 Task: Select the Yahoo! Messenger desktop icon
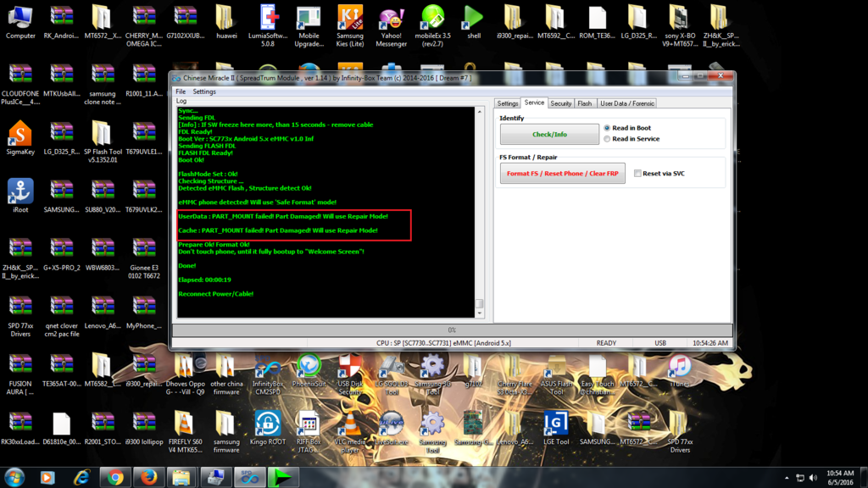tap(392, 25)
